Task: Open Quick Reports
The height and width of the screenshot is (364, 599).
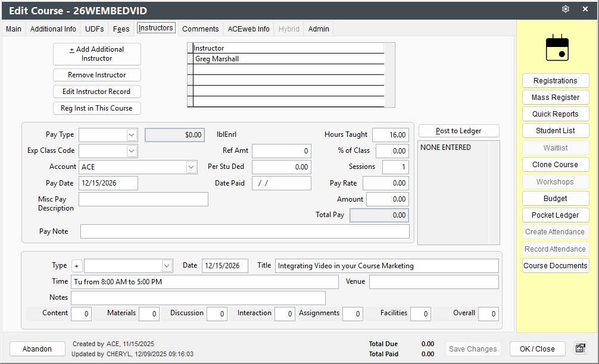Action: pyautogui.click(x=556, y=114)
